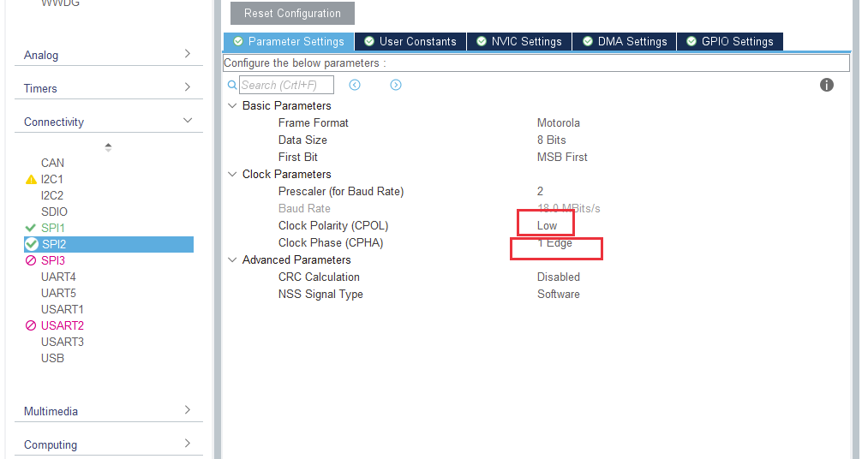Screen dimensions: 868x459
Task: Select I2C1 peripheral with warning
Action: click(x=52, y=179)
